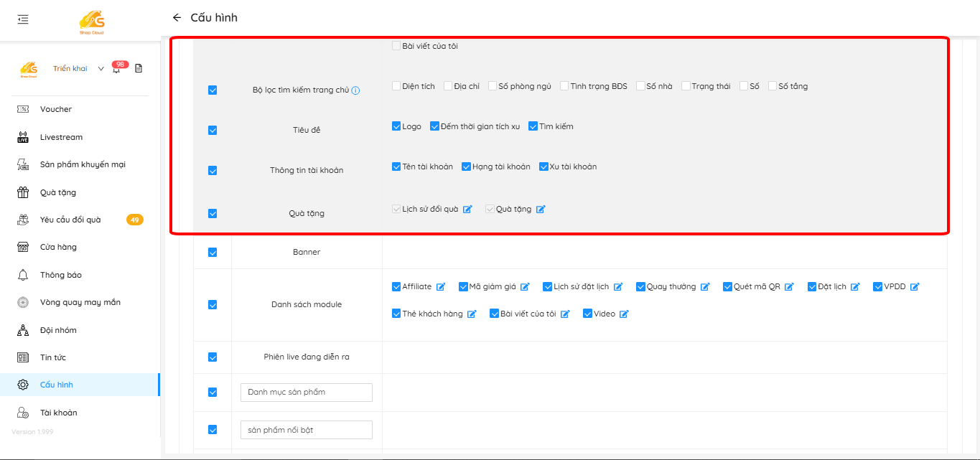Screen dimensions: 980x460
Task: Uncheck Hạng tài khoản checkbox
Action: [x=466, y=166]
